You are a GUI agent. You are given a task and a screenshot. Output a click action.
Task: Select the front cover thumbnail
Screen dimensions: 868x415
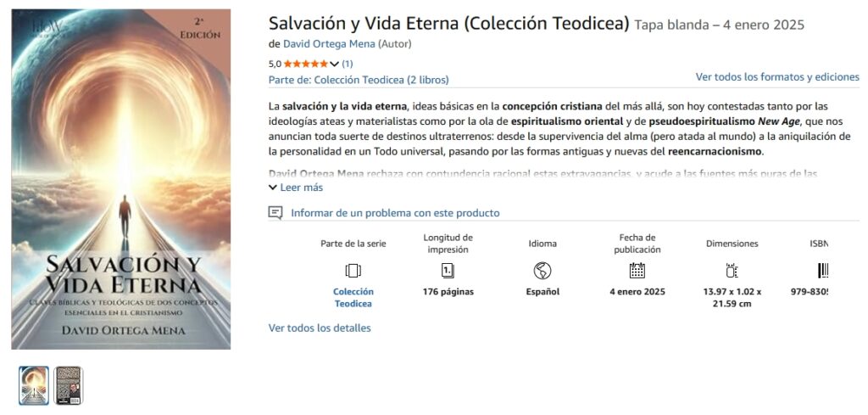(x=34, y=385)
